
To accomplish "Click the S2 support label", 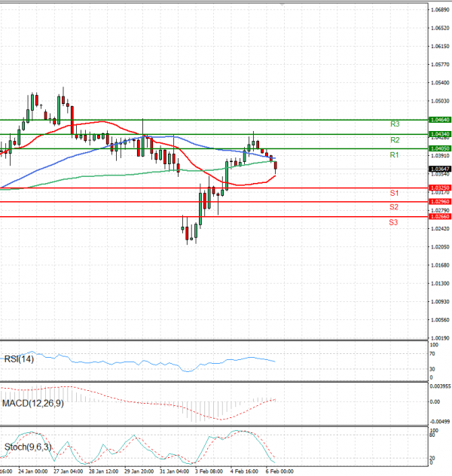I will (x=394, y=207).
